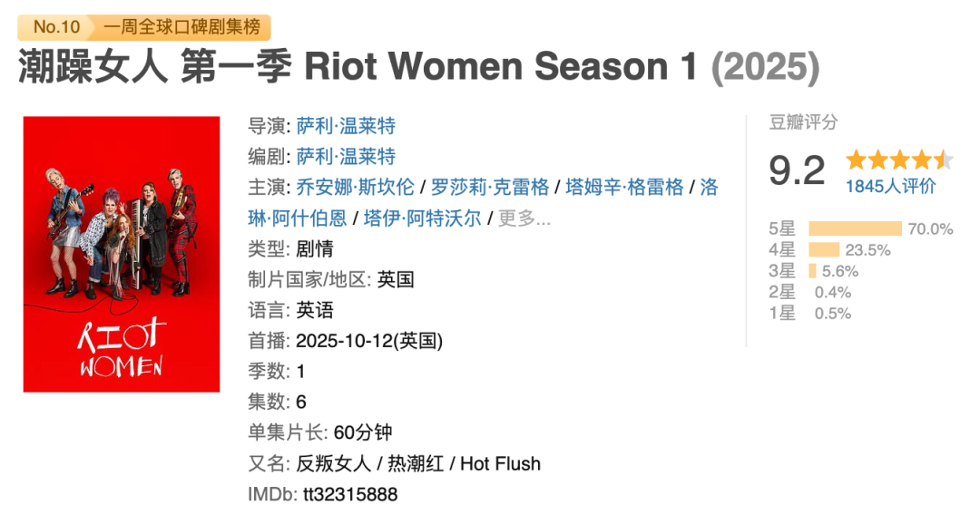Click the five-star rating icons
Screen dimensions: 980x524
click(898, 160)
